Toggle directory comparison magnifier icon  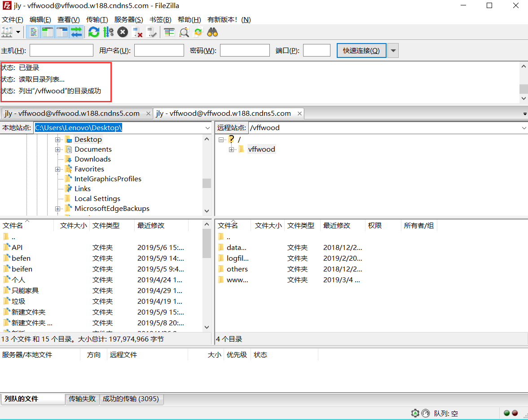click(184, 32)
